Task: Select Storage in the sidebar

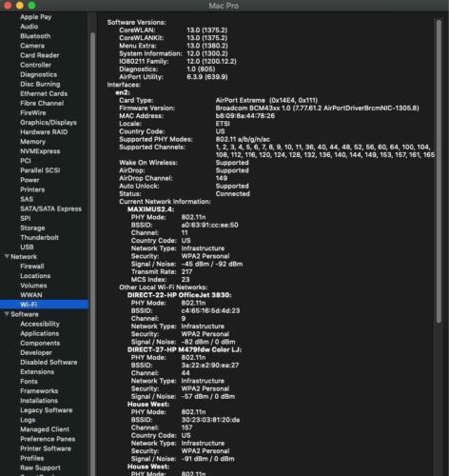Action: coord(32,228)
